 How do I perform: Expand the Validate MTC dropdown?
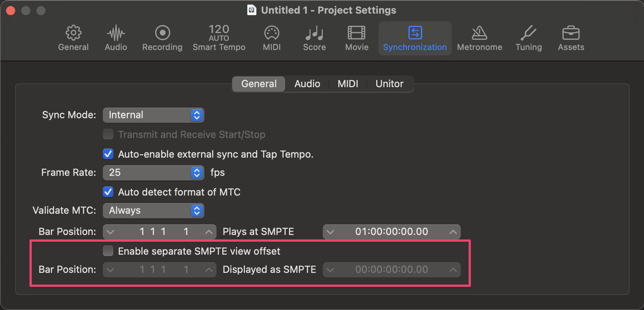point(153,211)
